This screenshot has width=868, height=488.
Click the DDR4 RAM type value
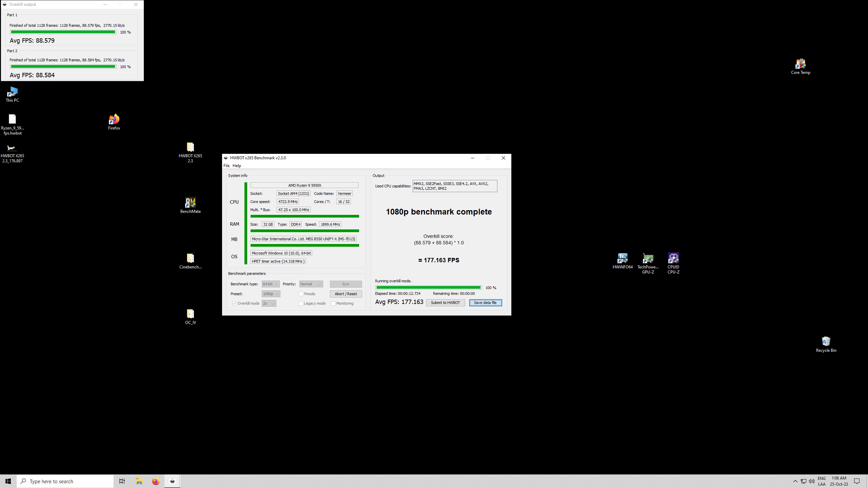296,224
